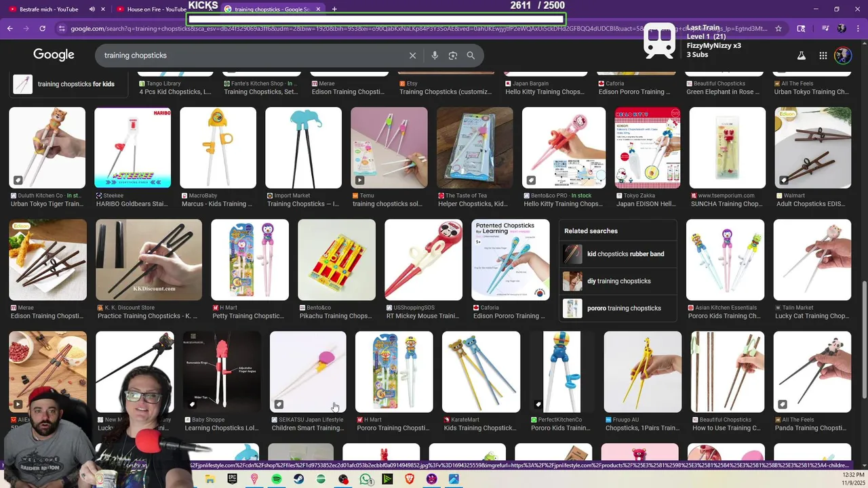Open Steam from the taskbar

298,479
